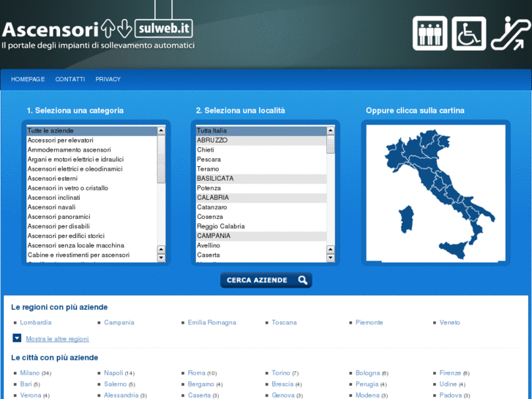Select 'Ascensori panoramici' category
Screen dimensions: 532x399
(91, 217)
